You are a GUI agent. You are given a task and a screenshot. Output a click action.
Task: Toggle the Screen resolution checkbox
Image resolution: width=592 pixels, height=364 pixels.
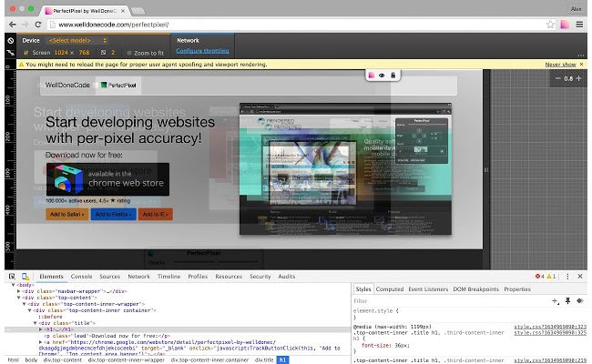[x=26, y=53]
